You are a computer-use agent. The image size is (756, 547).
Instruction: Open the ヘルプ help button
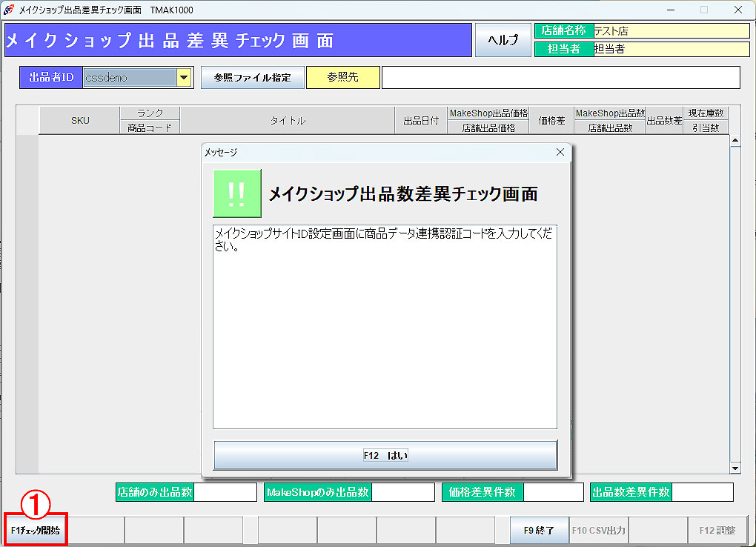[503, 40]
